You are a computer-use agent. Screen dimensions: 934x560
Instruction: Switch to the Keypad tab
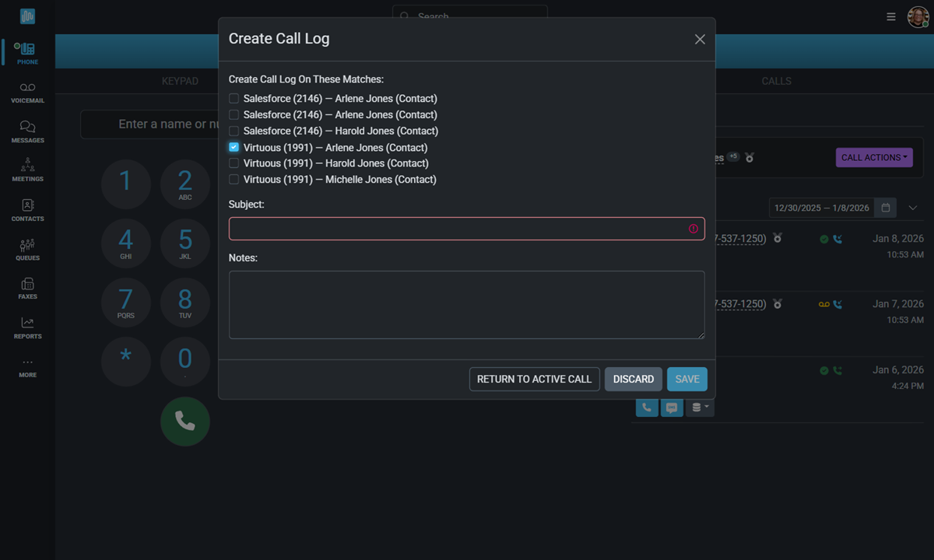click(180, 81)
